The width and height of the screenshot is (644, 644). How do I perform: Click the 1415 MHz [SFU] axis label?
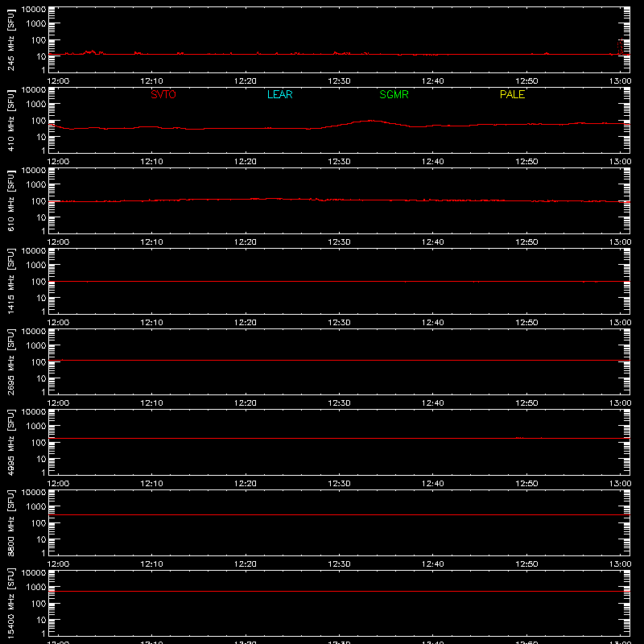click(10, 281)
